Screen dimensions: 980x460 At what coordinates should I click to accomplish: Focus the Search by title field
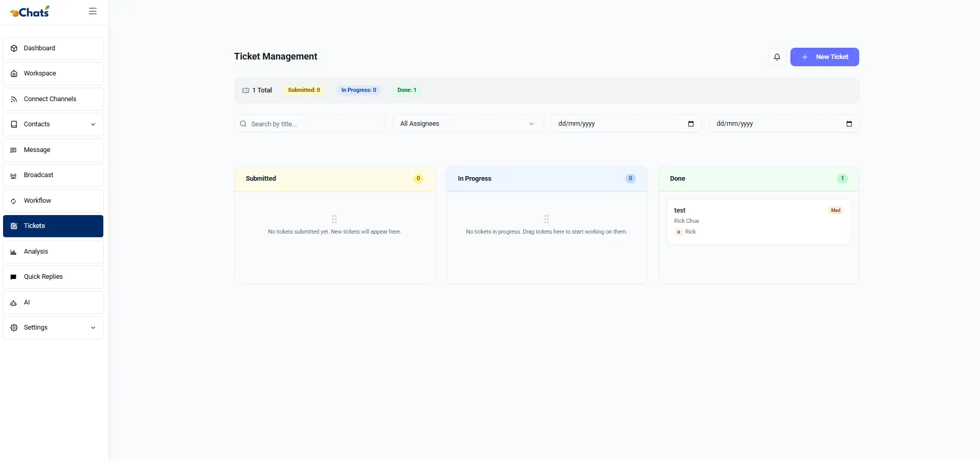point(309,124)
